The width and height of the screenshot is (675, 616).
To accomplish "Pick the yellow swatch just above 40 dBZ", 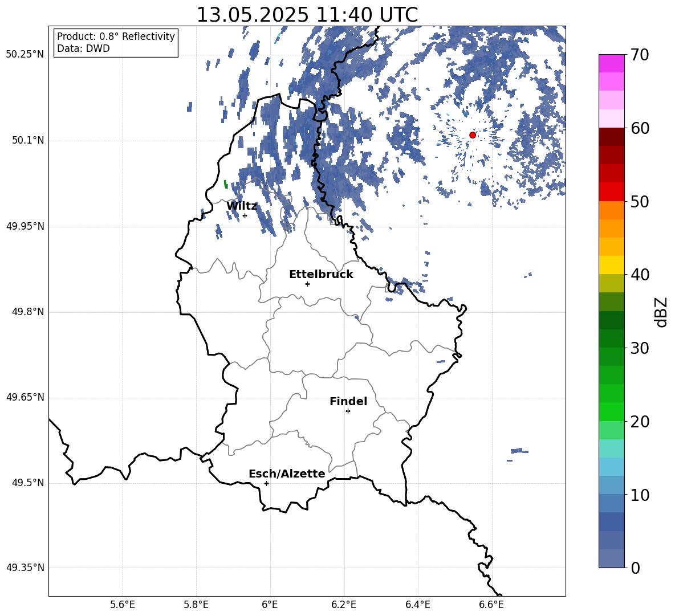I will [x=611, y=265].
